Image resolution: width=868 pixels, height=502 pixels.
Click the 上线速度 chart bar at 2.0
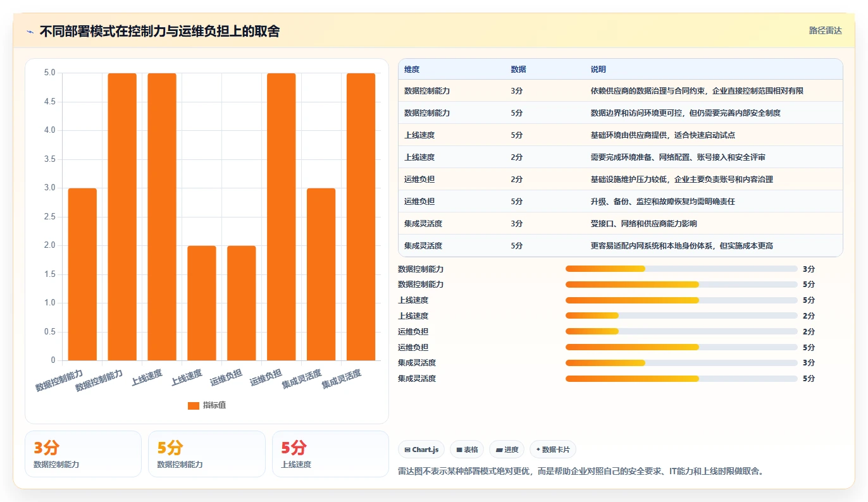(x=202, y=303)
